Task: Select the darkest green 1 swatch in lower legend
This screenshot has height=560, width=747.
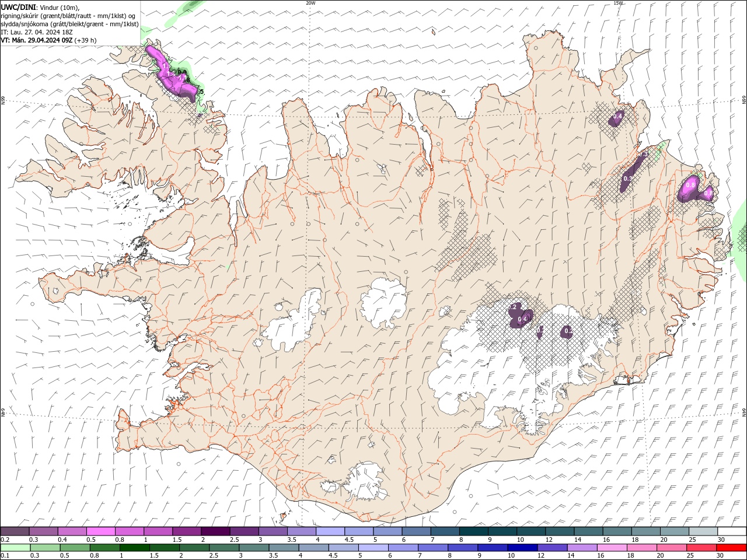Action: point(135,548)
